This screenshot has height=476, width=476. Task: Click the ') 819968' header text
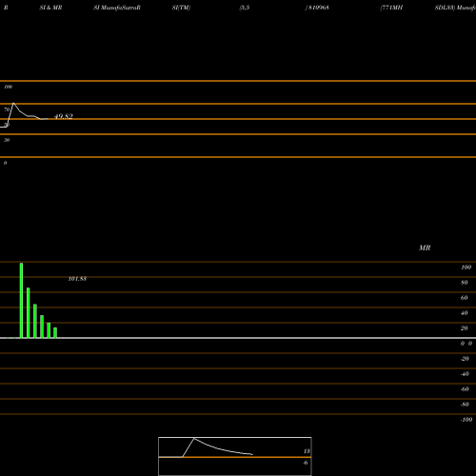coord(317,8)
